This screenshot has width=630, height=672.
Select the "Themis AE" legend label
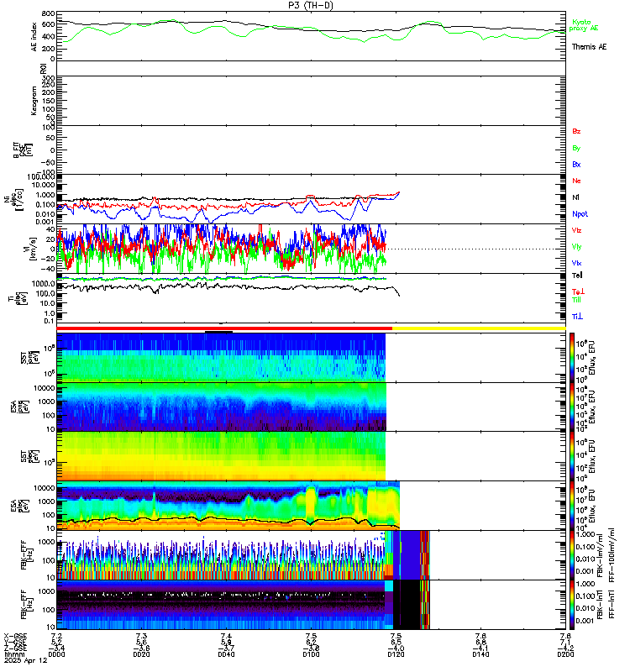click(589, 47)
